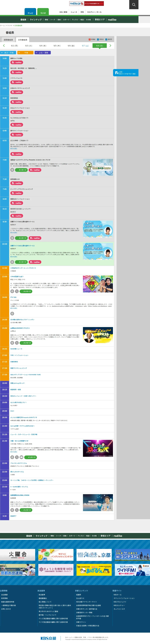
Task: Click the radiko.jp banner logo
Action: coord(86,3)
